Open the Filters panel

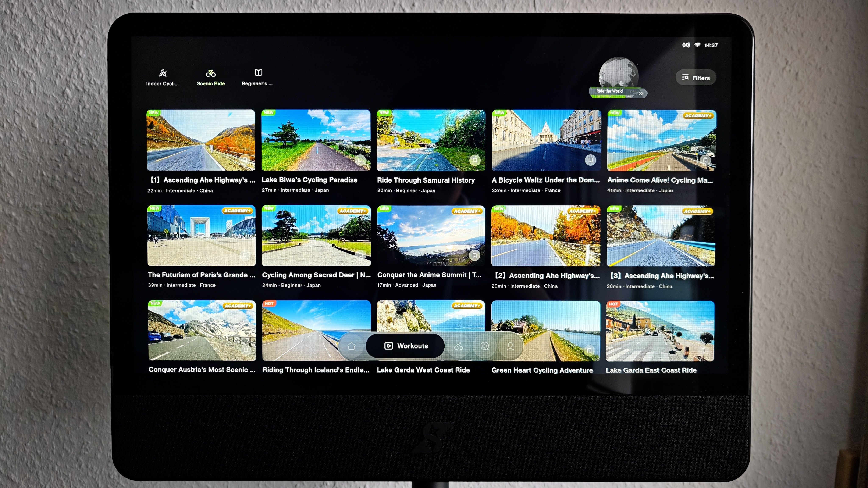(x=696, y=78)
